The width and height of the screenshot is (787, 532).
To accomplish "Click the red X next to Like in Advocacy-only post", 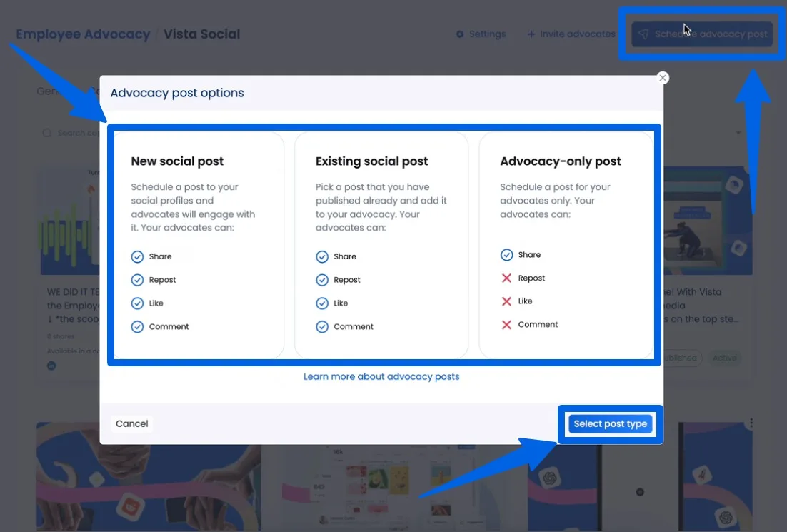I will click(507, 301).
